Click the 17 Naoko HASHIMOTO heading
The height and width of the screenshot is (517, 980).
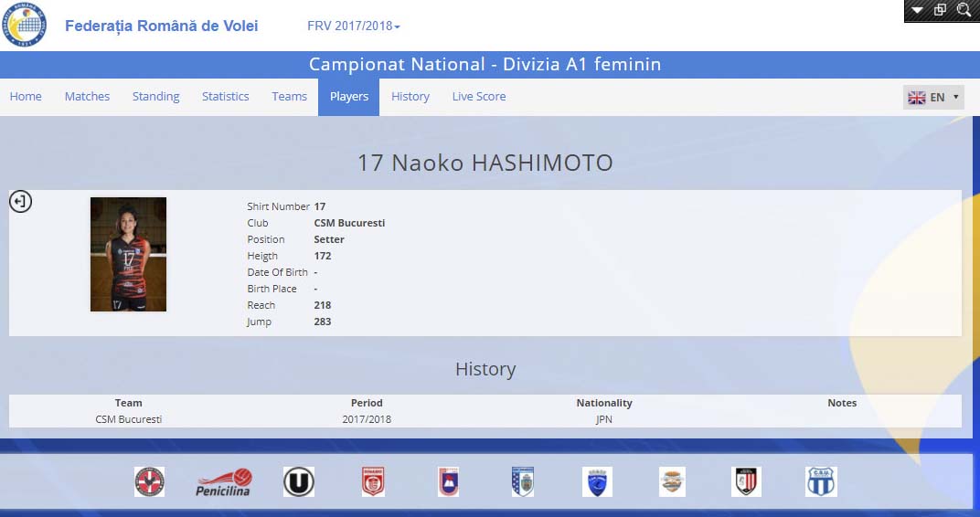(485, 163)
